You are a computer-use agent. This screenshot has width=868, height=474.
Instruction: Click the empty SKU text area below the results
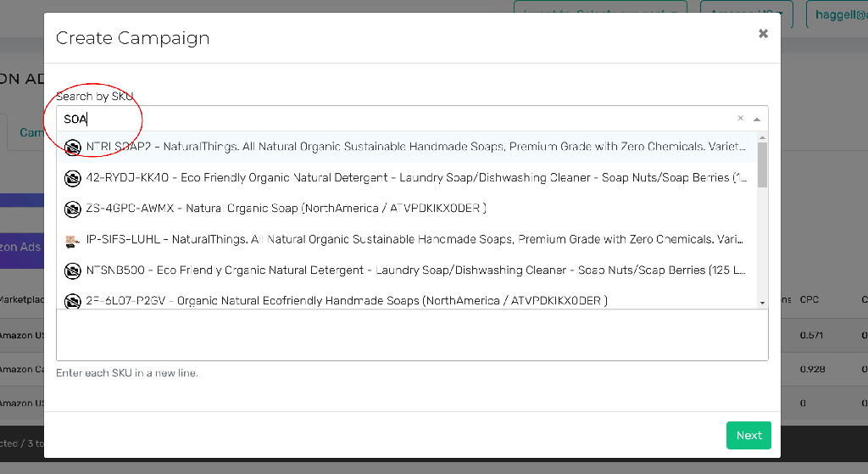(412, 335)
